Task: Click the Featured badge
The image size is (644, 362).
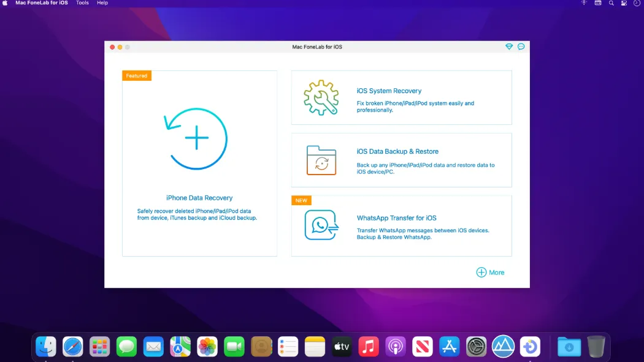Action: [x=137, y=76]
